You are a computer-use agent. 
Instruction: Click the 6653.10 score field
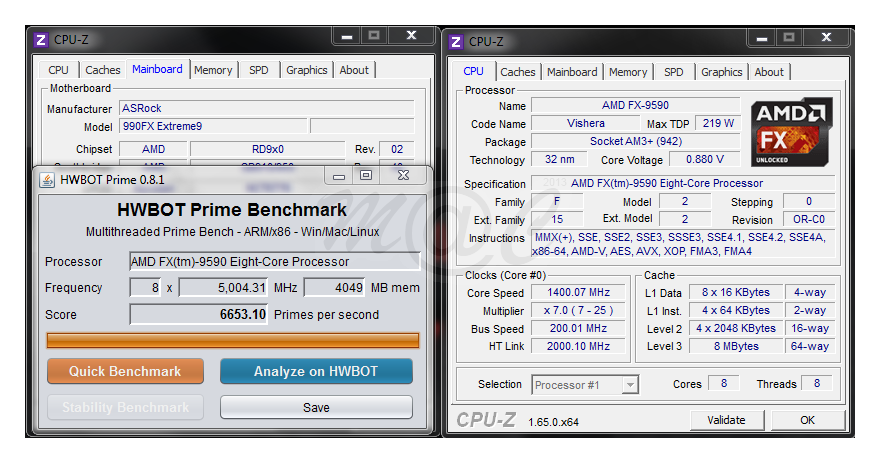(x=199, y=314)
